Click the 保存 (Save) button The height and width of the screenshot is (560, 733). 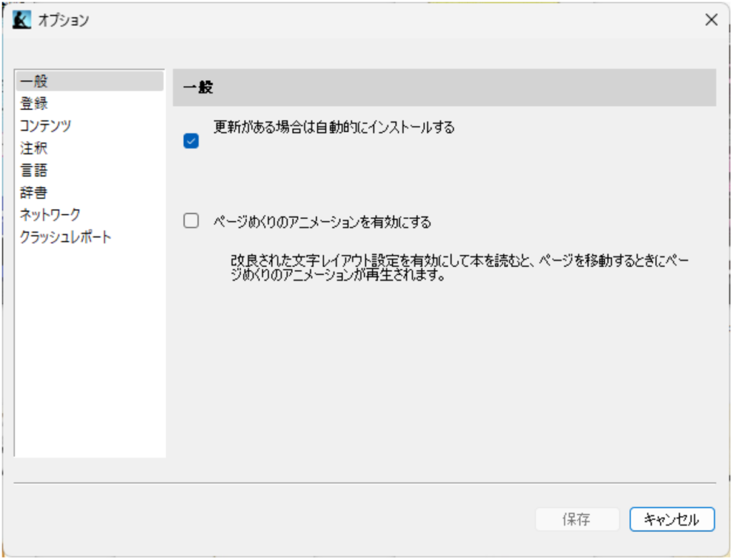577,519
